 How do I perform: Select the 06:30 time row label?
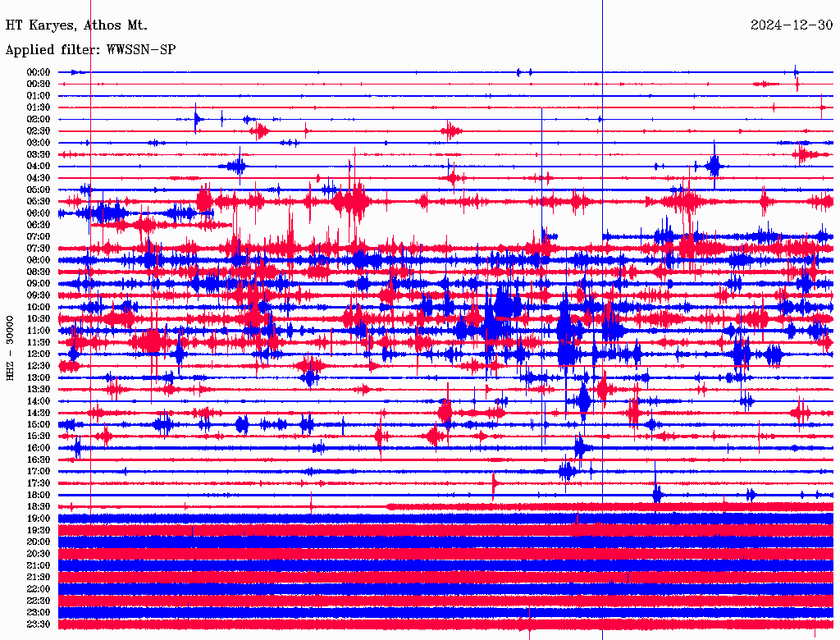39,225
